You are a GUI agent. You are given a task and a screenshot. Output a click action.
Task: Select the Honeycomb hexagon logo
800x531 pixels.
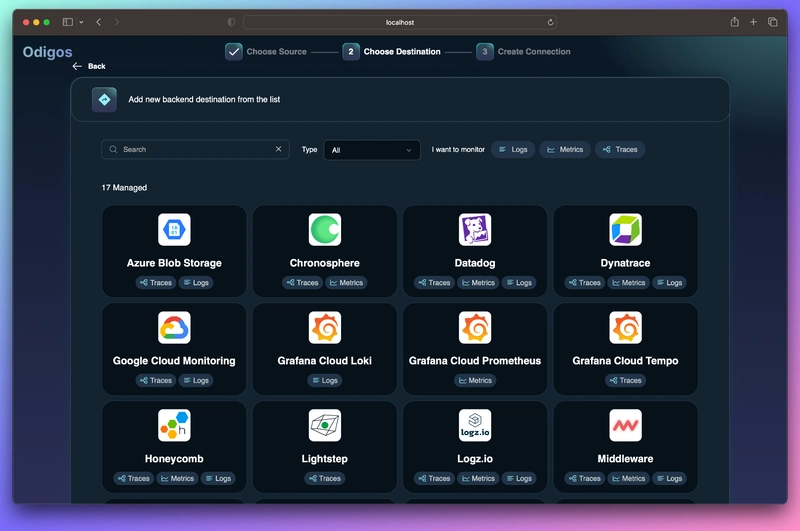tap(174, 425)
